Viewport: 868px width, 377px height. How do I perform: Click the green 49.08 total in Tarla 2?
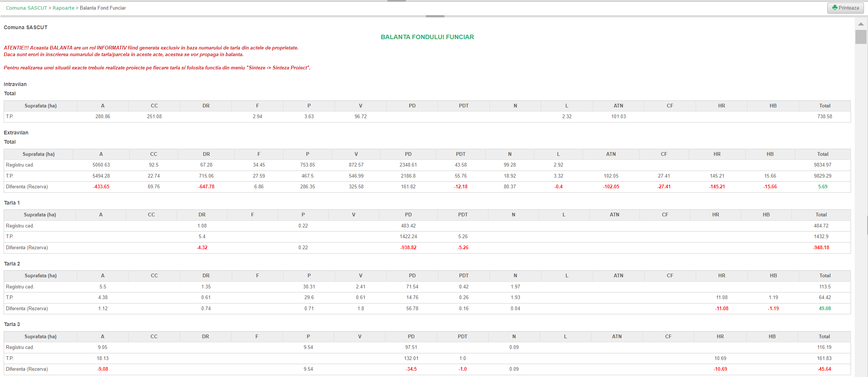(x=825, y=309)
